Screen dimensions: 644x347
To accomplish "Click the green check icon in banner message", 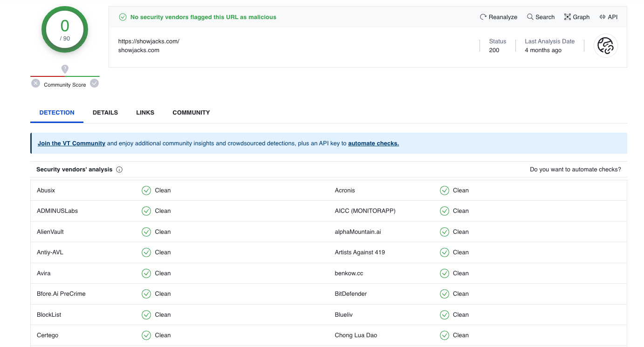I will pyautogui.click(x=123, y=17).
